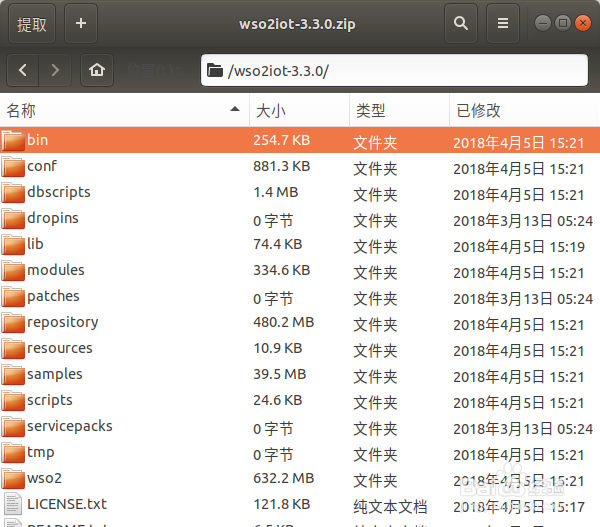The image size is (600, 527).
Task: Go to home location icon
Action: [97, 70]
